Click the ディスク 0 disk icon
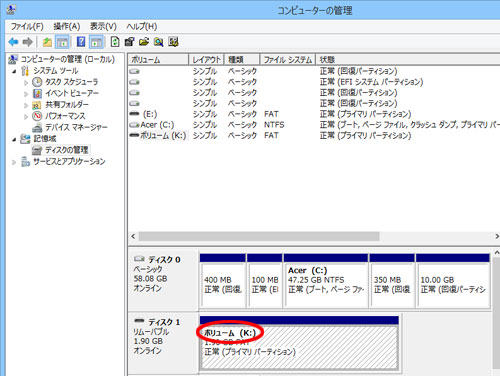Screen dimensions: 500x376 pyautogui.click(x=139, y=259)
